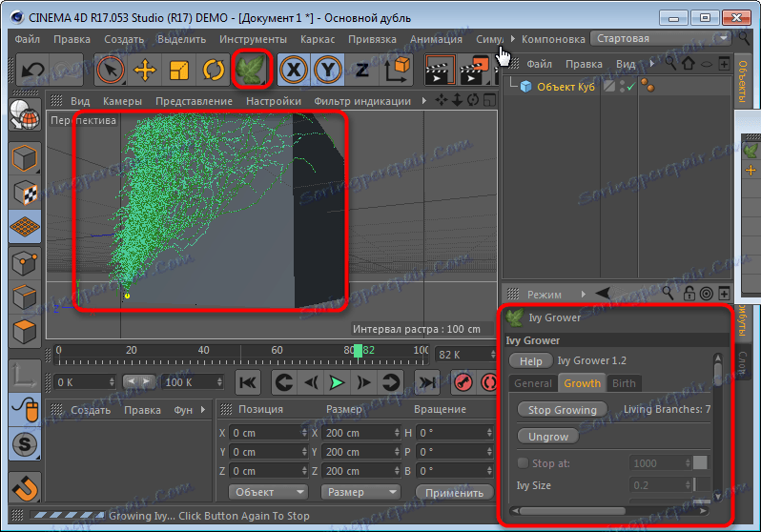Select the Scale tool
This screenshot has height=532, width=761.
click(x=178, y=70)
